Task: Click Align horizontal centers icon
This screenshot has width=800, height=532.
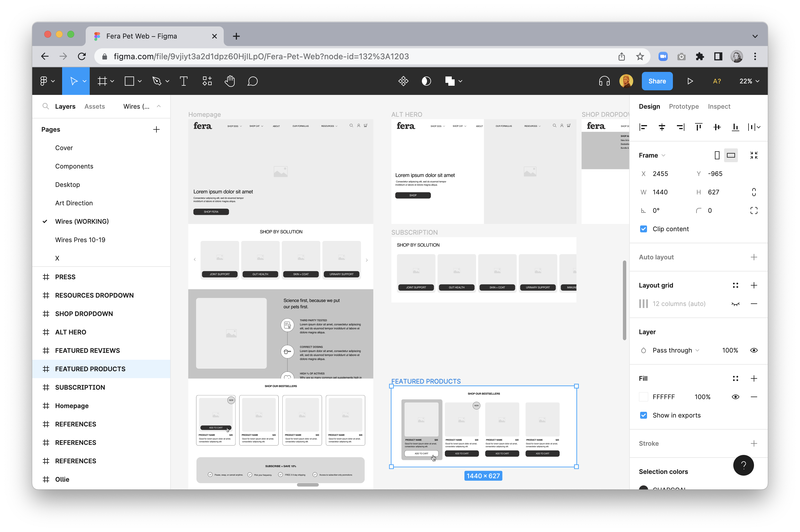Action: pyautogui.click(x=662, y=127)
